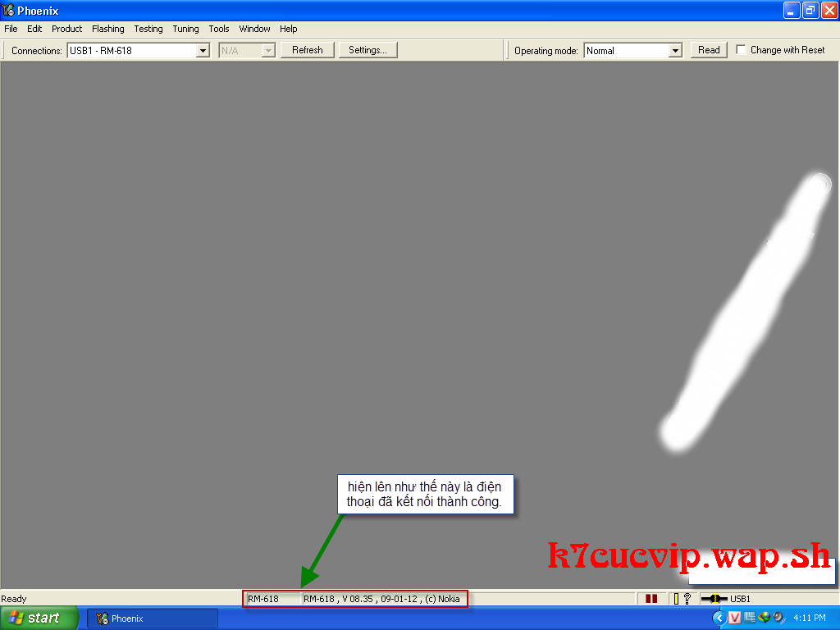Open the Connections dropdown showing USB1 - RM-618
Screen dimensions: 840x630
click(x=203, y=51)
